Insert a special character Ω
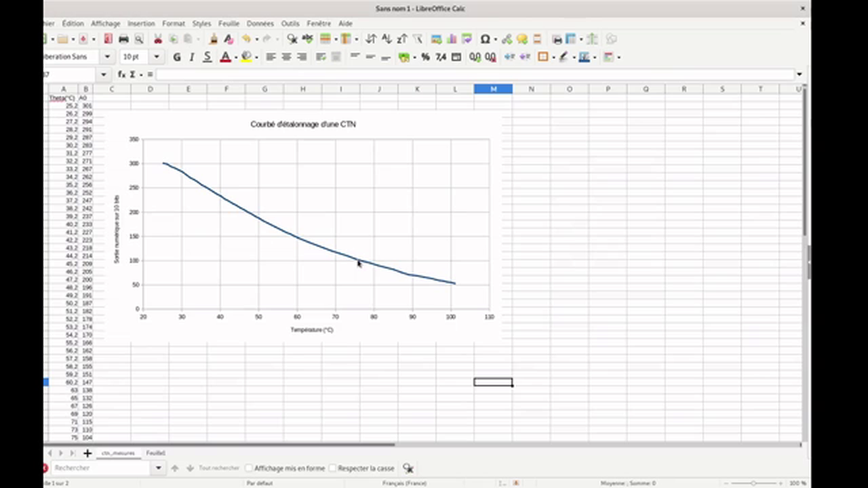Viewport: 868px width, 488px height. (486, 39)
